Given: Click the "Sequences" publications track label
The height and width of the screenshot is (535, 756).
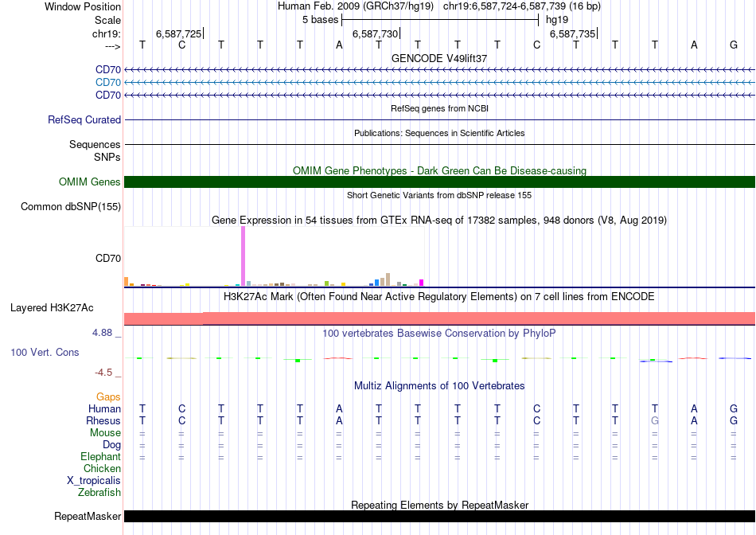Looking at the screenshot, I should [95, 144].
